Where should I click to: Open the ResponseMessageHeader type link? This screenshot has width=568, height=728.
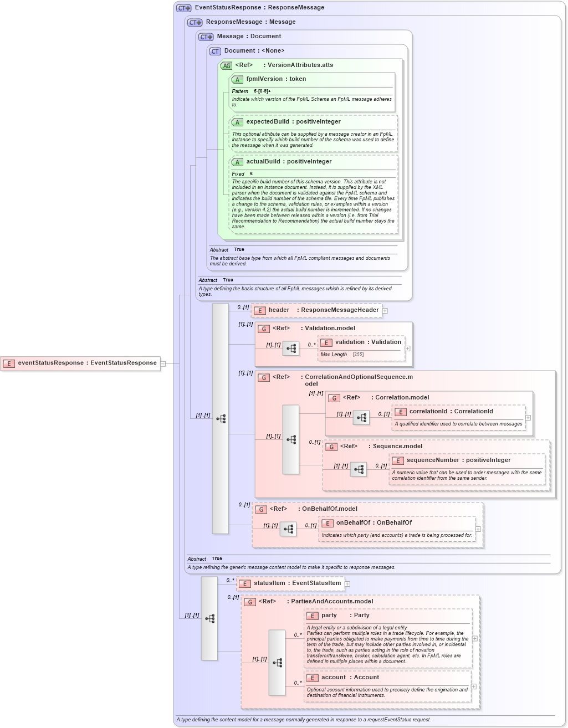[340, 310]
